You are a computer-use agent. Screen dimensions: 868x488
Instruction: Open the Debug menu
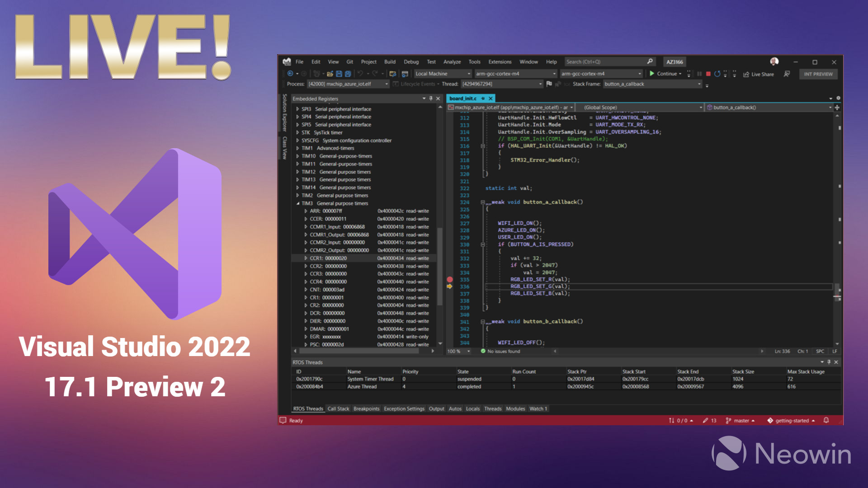point(411,61)
